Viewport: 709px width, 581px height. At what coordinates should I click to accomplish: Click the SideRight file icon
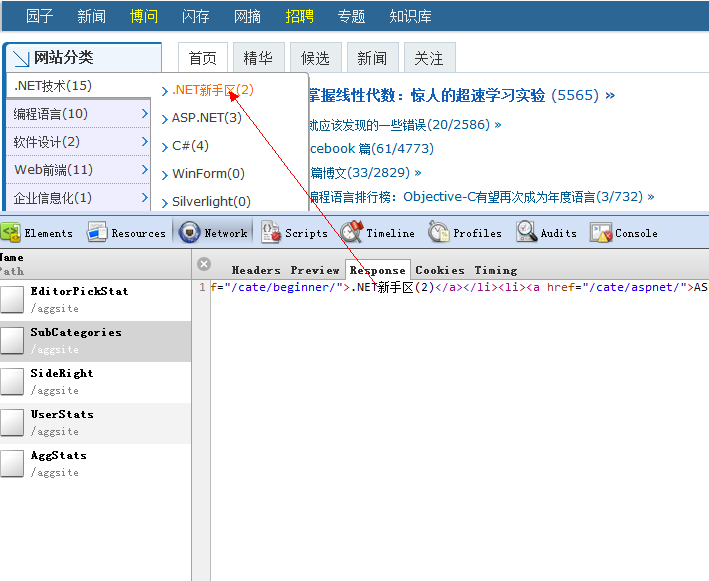tap(12, 382)
